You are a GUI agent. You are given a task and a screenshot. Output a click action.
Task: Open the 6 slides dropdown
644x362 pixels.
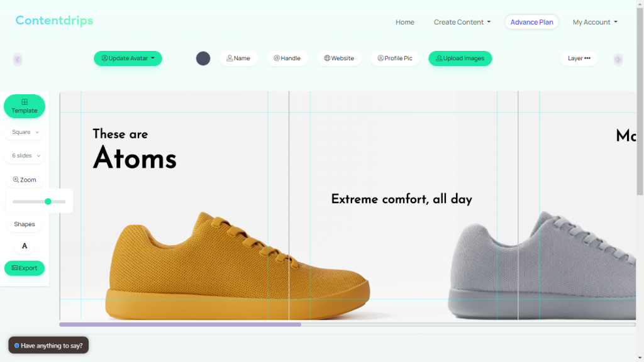pyautogui.click(x=25, y=156)
